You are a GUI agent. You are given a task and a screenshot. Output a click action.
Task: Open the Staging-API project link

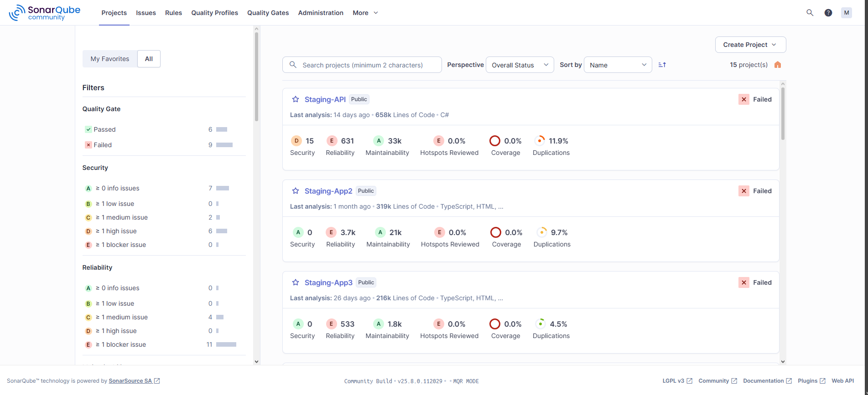point(325,99)
